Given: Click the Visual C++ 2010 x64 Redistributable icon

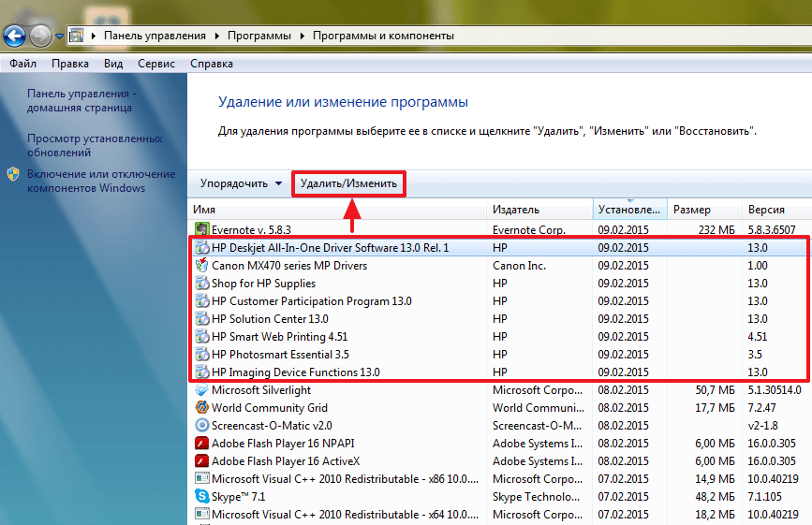Looking at the screenshot, I should pyautogui.click(x=202, y=514).
